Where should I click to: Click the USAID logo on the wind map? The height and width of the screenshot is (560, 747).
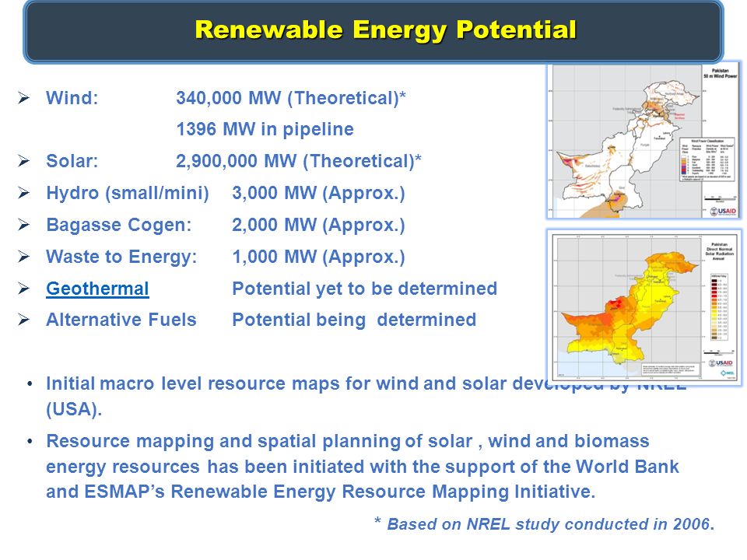(723, 211)
